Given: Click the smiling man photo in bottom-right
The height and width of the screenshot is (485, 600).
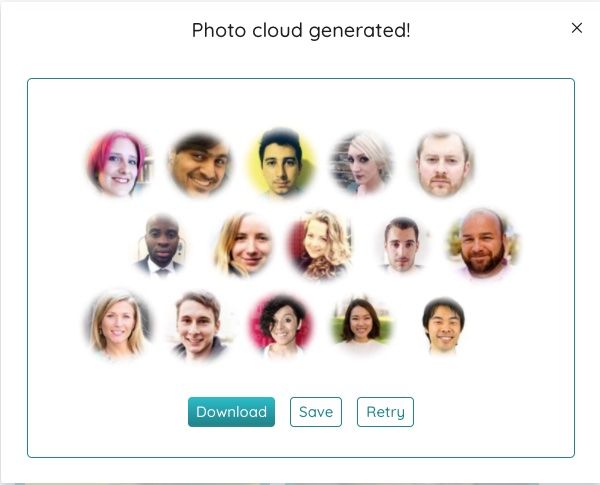Looking at the screenshot, I should [443, 325].
